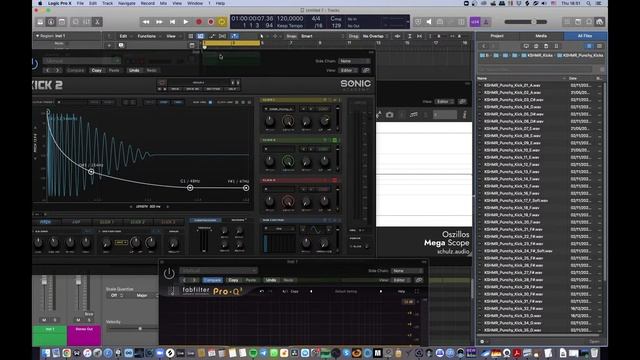Screen dimensions: 640x360
Task: Open the Inspector button in control bar
Action: coord(51,22)
